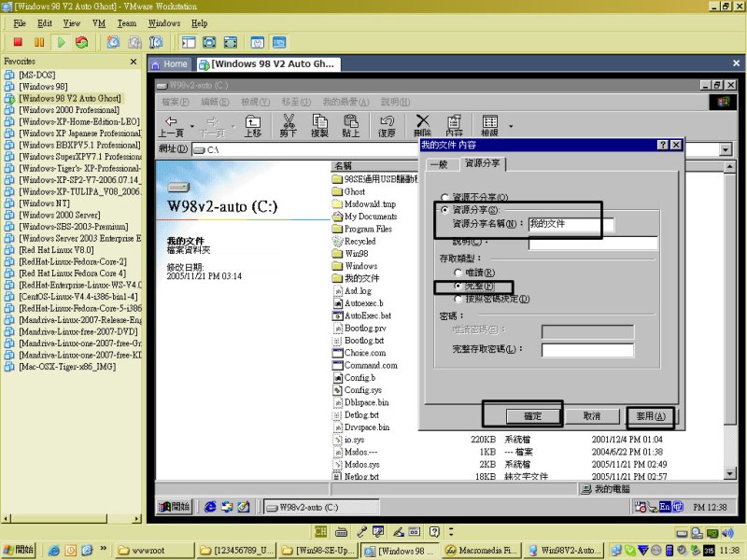Click the red Power Off button in the VMware toolbar
The height and width of the screenshot is (560, 747).
(x=18, y=42)
